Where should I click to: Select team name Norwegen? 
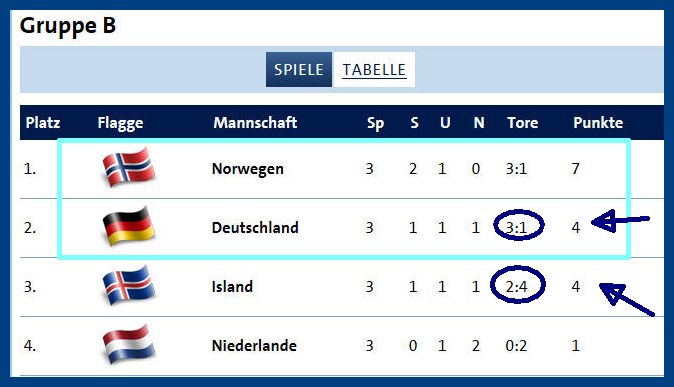[x=248, y=169]
